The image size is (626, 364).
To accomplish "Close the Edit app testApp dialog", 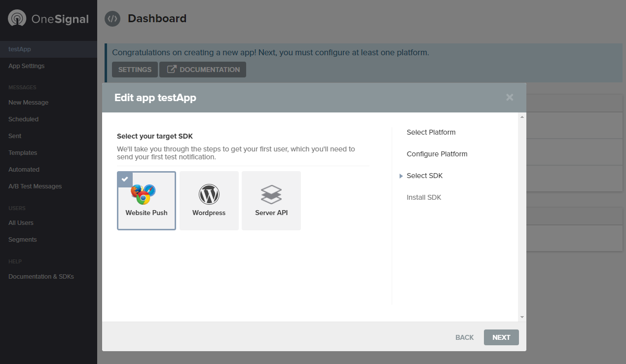I will (x=510, y=98).
